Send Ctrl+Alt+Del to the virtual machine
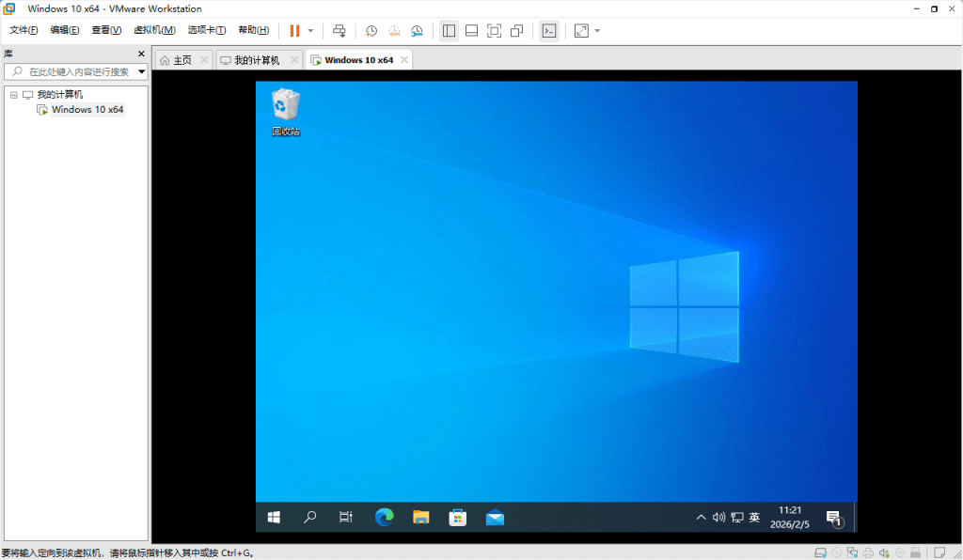The image size is (963, 560). 339,31
